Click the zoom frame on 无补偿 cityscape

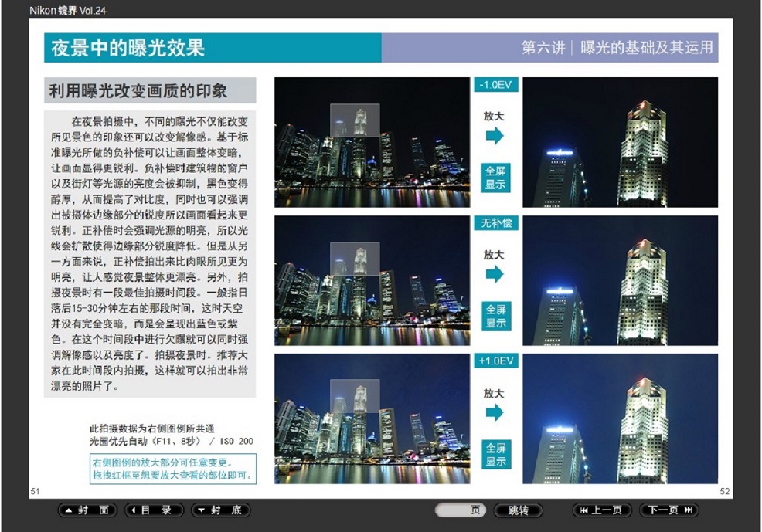coord(355,259)
